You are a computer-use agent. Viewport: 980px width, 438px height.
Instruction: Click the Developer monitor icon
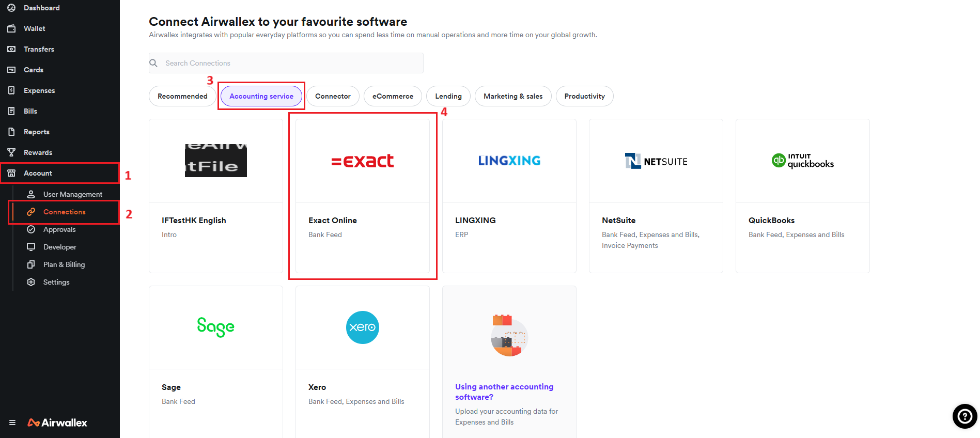click(x=31, y=247)
